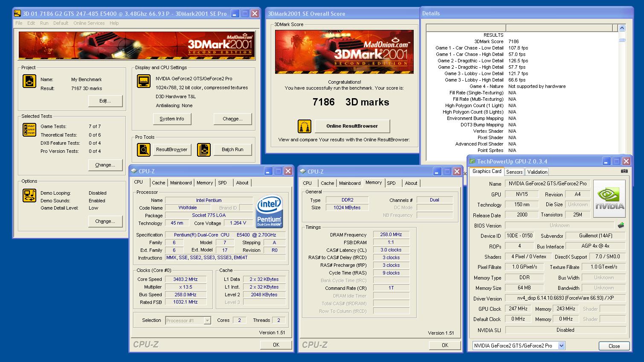Click the Driver Version field in GPU-Z
644x362 pixels.
(566, 298)
